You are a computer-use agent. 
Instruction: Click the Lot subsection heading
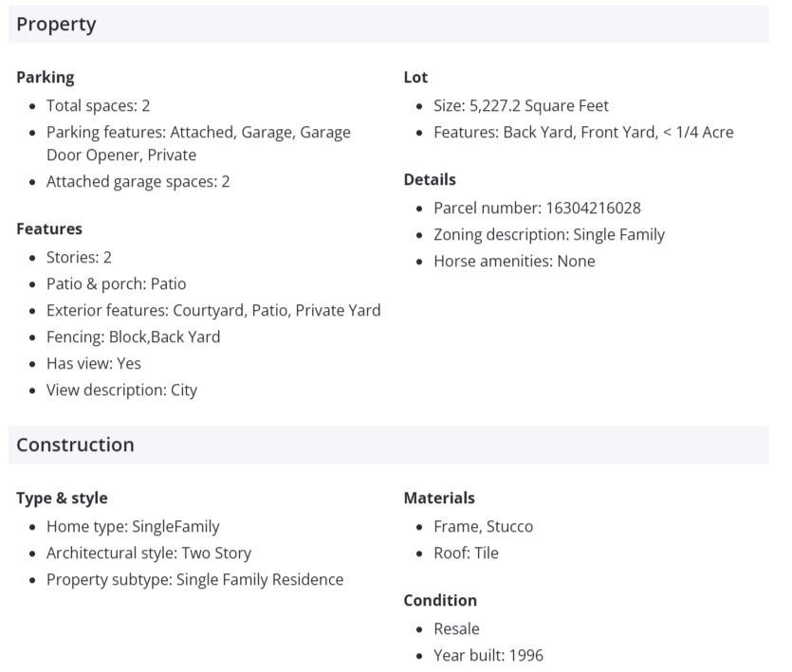point(415,78)
